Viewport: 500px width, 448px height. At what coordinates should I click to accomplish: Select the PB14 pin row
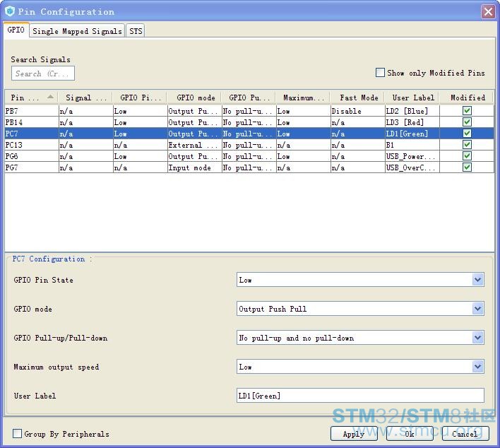tap(249, 122)
